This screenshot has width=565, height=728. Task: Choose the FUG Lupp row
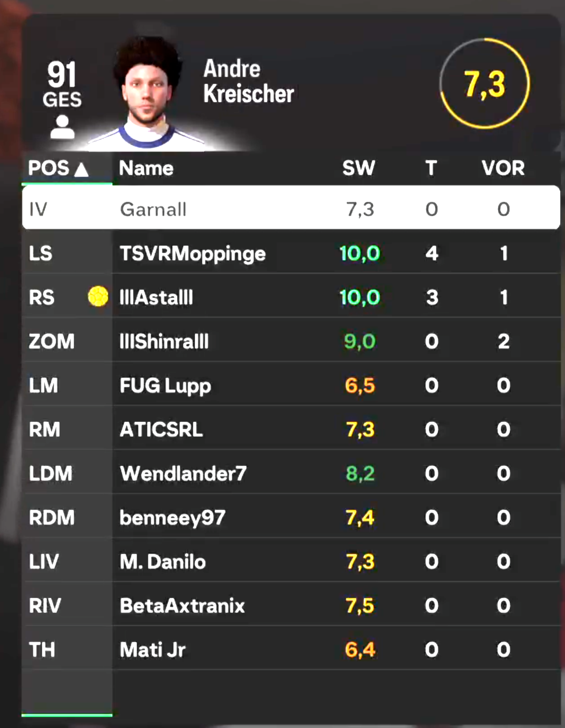point(291,385)
